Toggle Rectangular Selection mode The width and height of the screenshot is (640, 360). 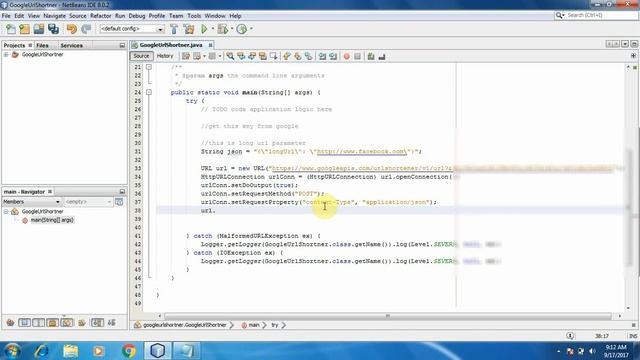pos(273,56)
